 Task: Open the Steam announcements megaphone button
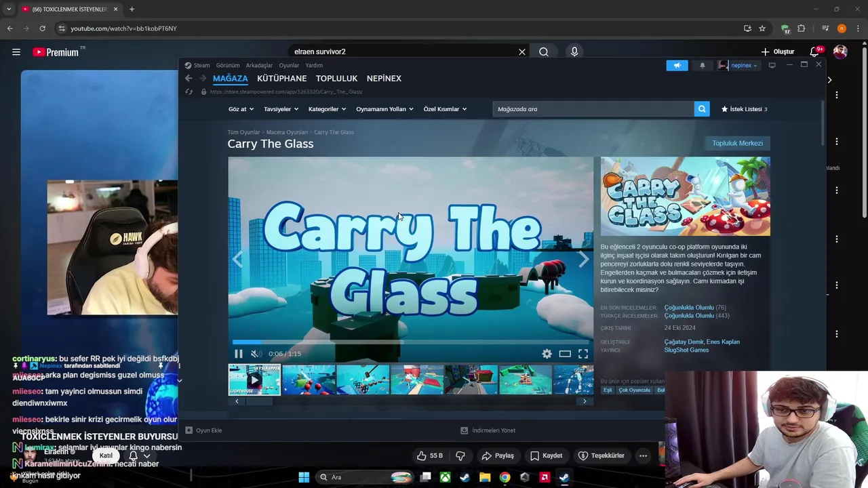coord(677,65)
